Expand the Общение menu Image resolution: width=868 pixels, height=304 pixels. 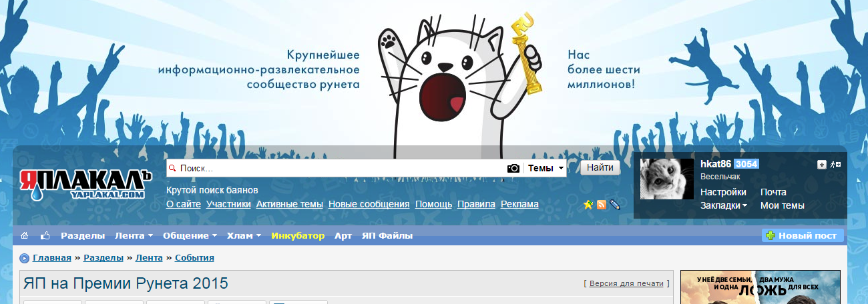click(190, 235)
